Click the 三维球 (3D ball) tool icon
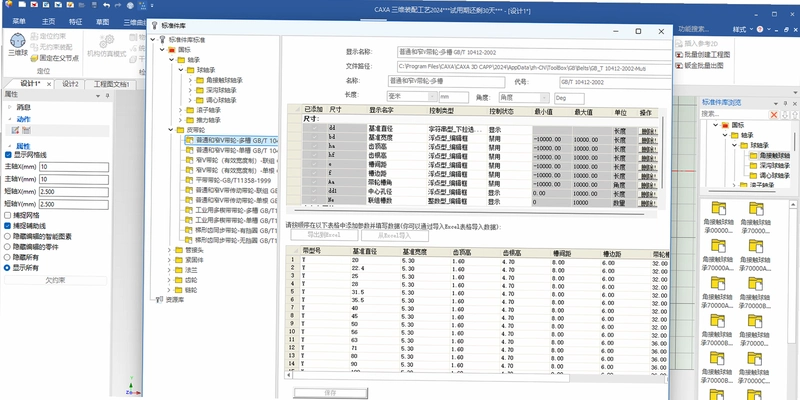 tap(17, 40)
